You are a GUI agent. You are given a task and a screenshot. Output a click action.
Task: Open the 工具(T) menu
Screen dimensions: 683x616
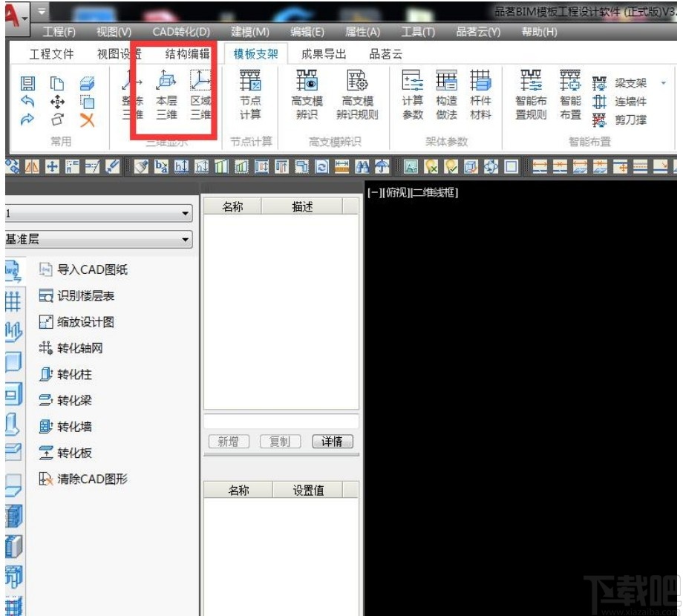pyautogui.click(x=418, y=31)
